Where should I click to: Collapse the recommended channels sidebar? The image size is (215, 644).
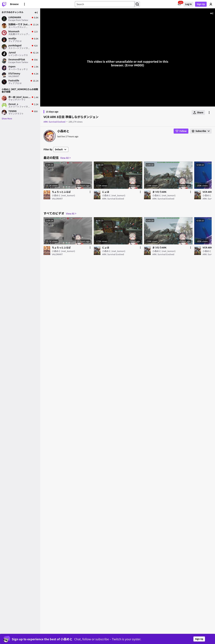(36, 13)
